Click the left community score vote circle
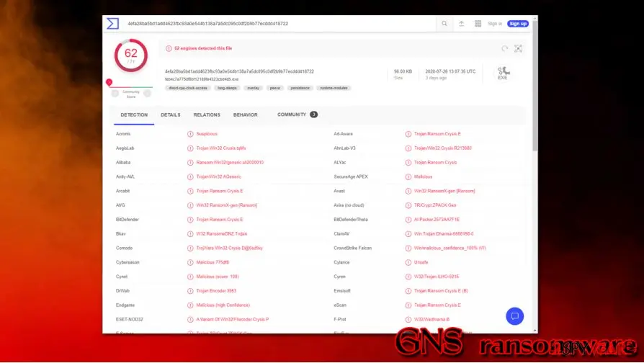Image resolution: width=644 pixels, height=363 pixels. (x=115, y=94)
